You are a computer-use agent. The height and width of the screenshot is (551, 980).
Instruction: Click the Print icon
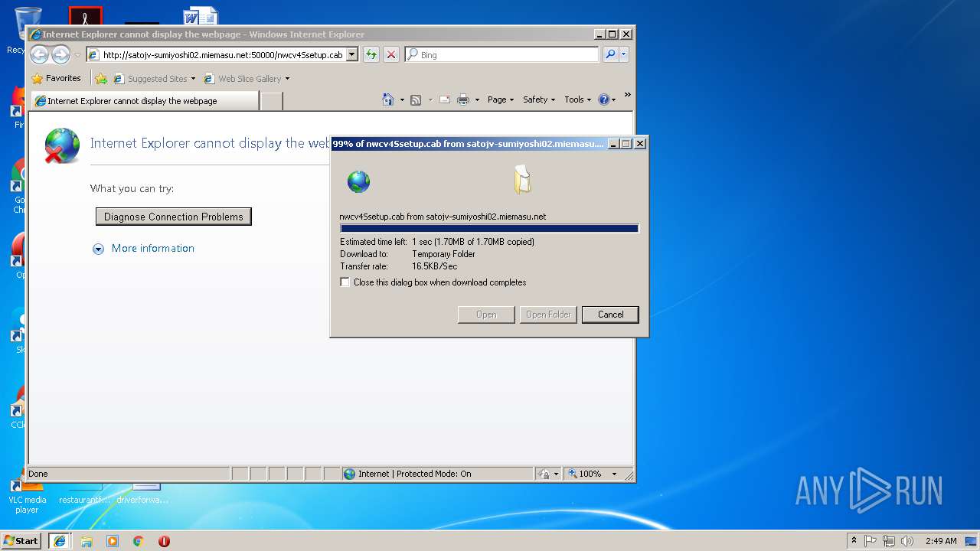coord(463,99)
